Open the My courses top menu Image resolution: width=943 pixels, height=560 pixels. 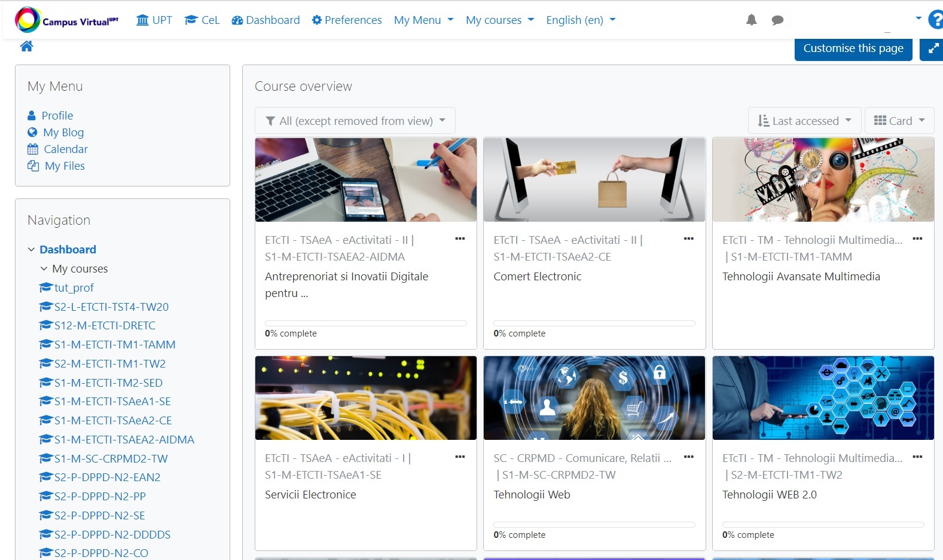point(499,20)
